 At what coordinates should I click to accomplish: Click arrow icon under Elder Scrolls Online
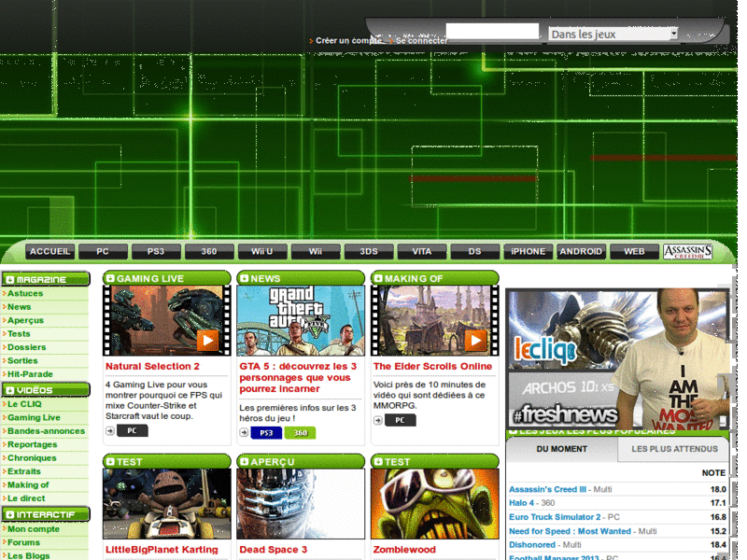[x=378, y=420]
